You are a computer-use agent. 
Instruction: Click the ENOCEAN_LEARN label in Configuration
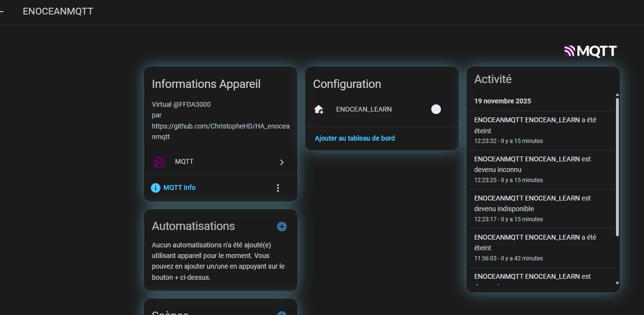coord(364,109)
